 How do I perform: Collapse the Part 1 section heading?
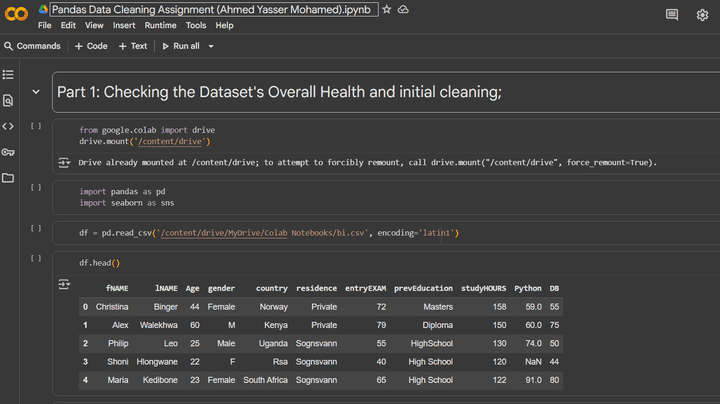tap(36, 92)
